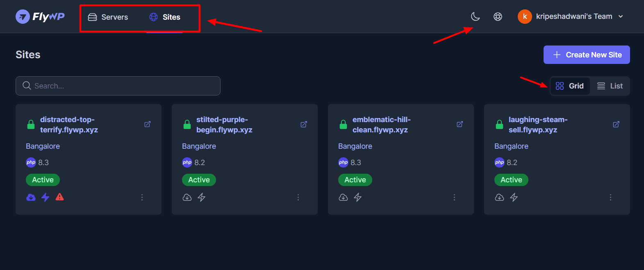Click lightning bolt icon on distracted-top-terrify card
The width and height of the screenshot is (644, 270).
pos(46,197)
